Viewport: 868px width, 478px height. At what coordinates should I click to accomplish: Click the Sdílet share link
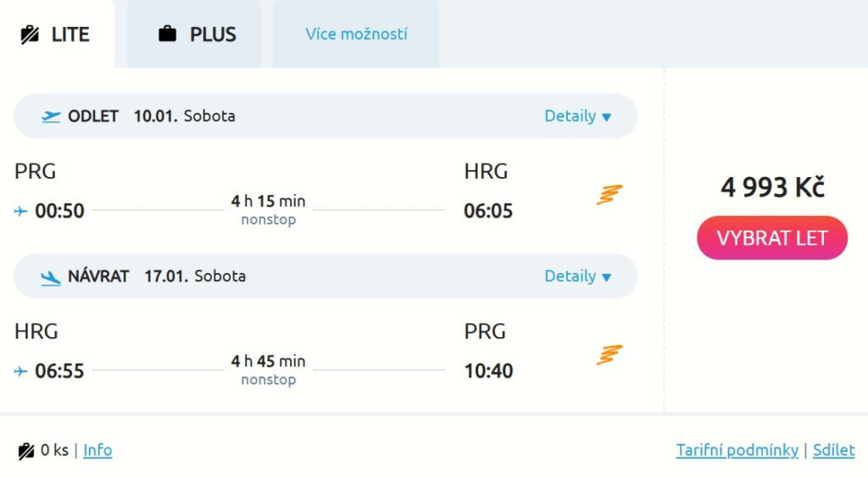[x=833, y=450]
